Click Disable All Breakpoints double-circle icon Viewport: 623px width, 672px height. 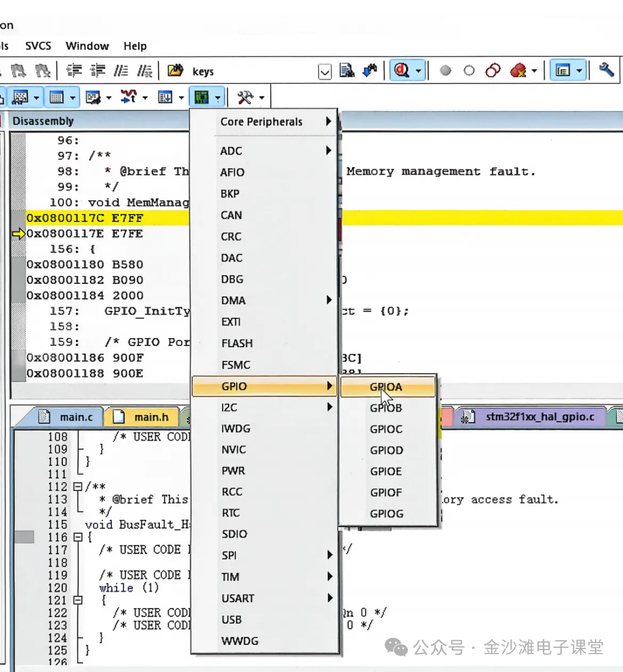pos(493,70)
